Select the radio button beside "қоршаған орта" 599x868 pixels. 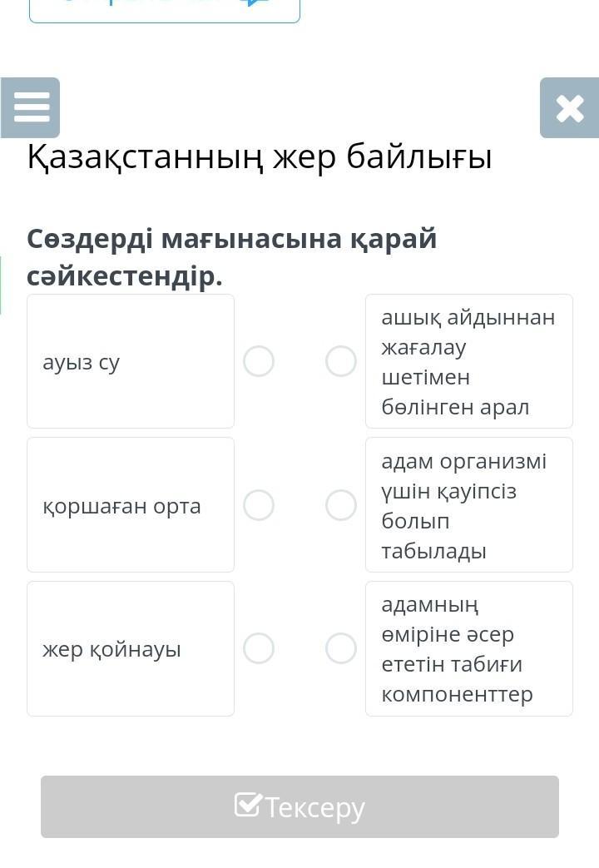[x=259, y=505]
